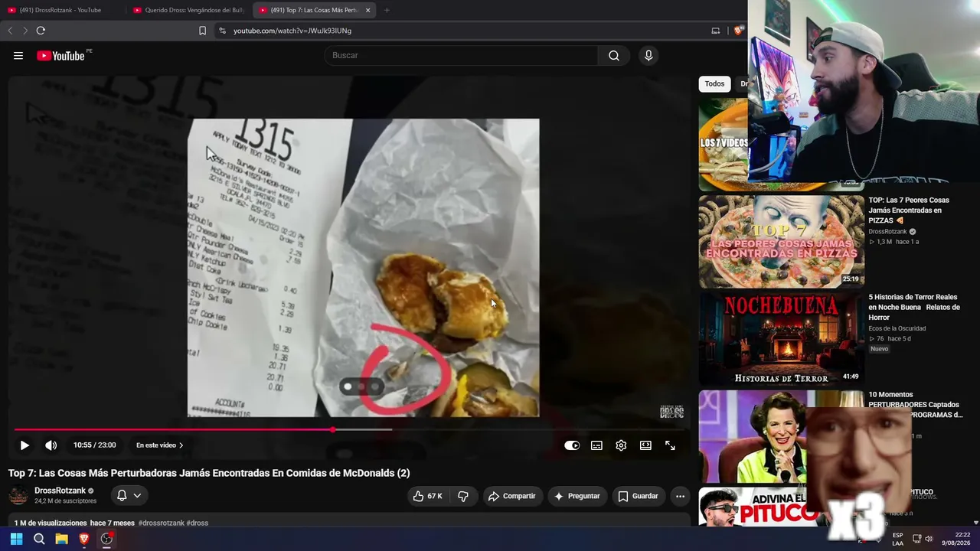The image size is (980, 551).
Task: Open more actions three-dot menu
Action: pos(680,496)
